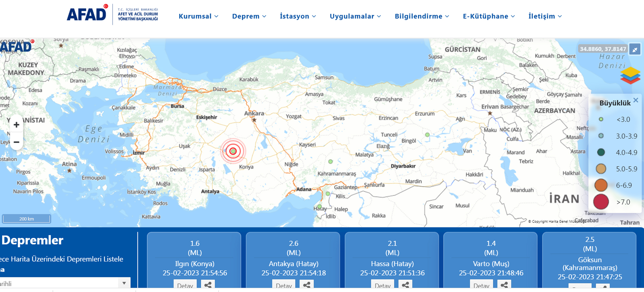Viewport: 644px width, 292px height.
Task: Click the 200 km map scale bar
Action: click(x=26, y=219)
